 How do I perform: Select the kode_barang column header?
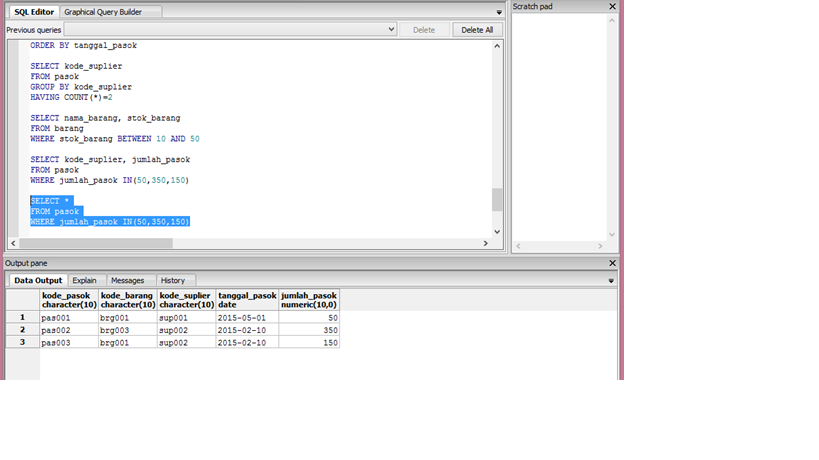128,300
